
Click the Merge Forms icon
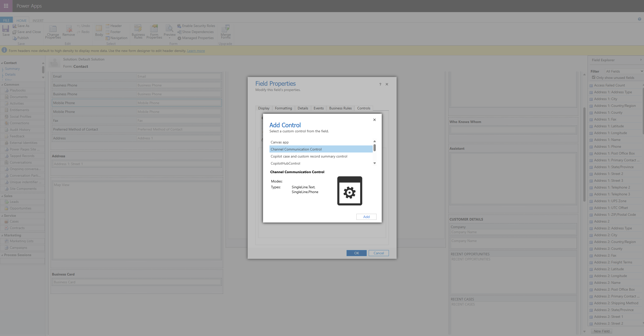tap(226, 29)
